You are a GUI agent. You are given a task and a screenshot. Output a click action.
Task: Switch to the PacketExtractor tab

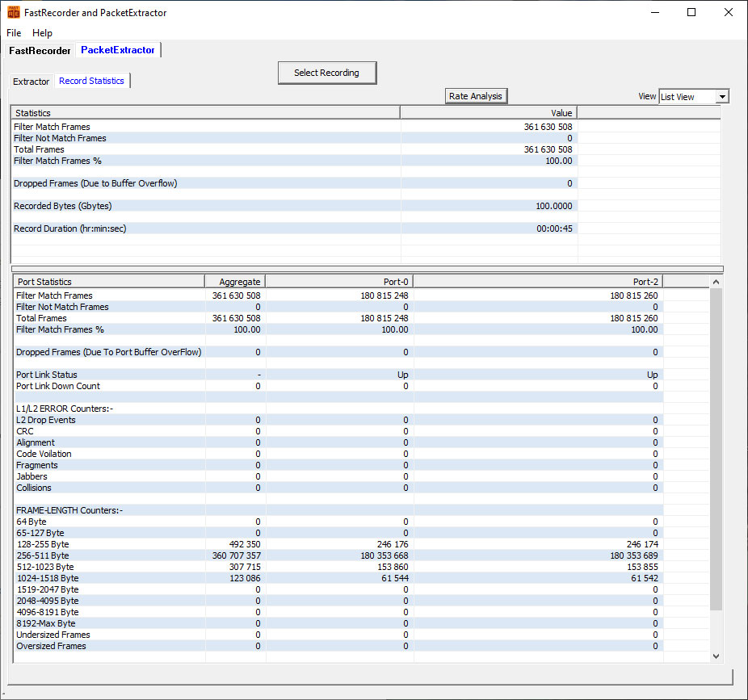[118, 50]
